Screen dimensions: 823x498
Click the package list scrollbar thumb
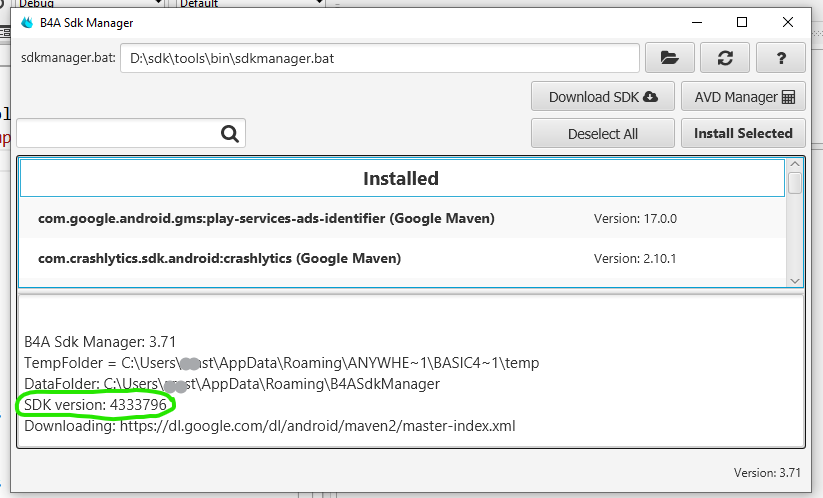pos(795,182)
